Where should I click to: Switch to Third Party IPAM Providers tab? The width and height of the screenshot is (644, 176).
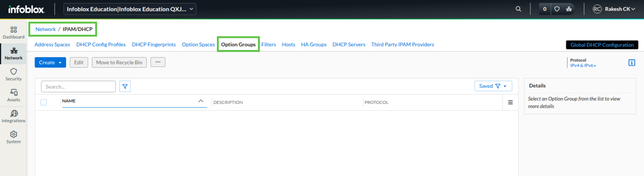coord(402,45)
